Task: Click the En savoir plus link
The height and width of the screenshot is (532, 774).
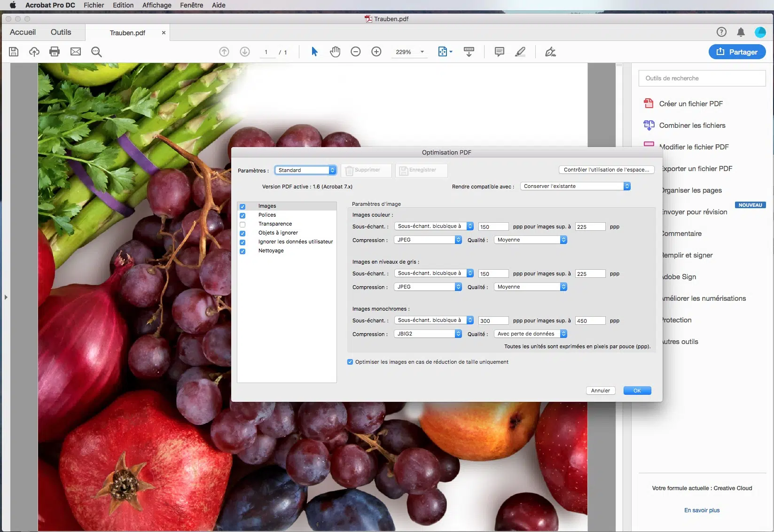Action: click(702, 510)
